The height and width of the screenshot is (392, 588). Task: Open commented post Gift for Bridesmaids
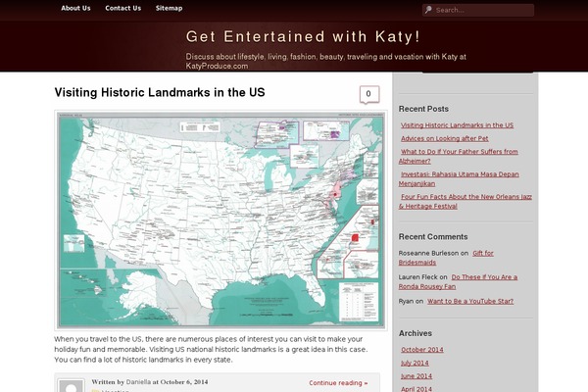[446, 258]
